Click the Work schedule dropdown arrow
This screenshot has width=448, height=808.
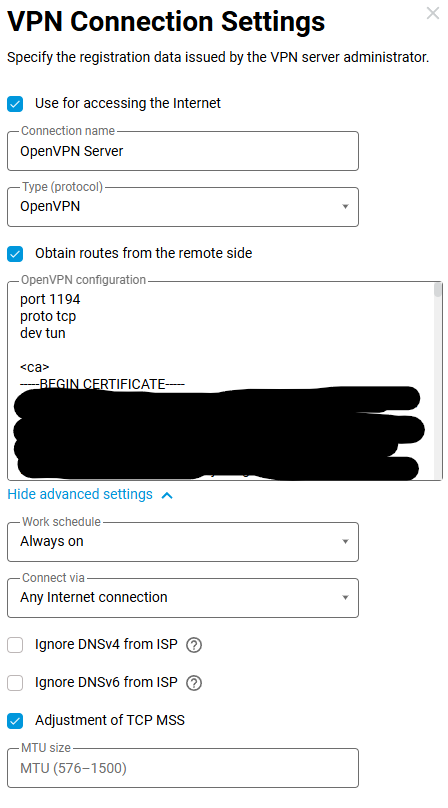pos(345,542)
